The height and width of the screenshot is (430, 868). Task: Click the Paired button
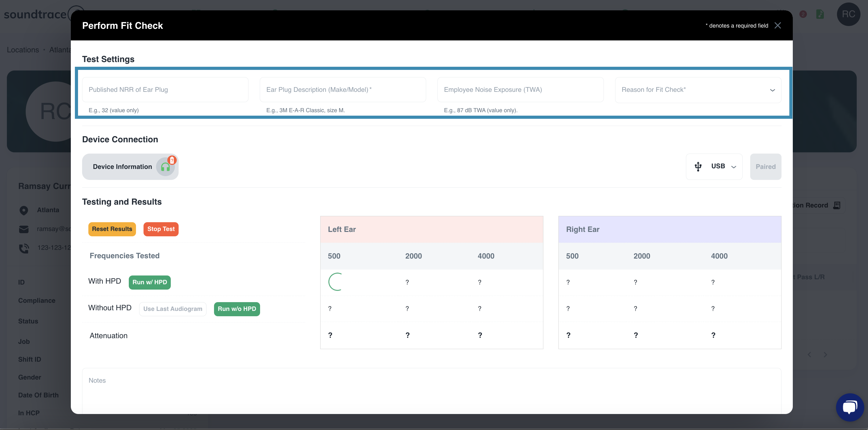coord(765,166)
